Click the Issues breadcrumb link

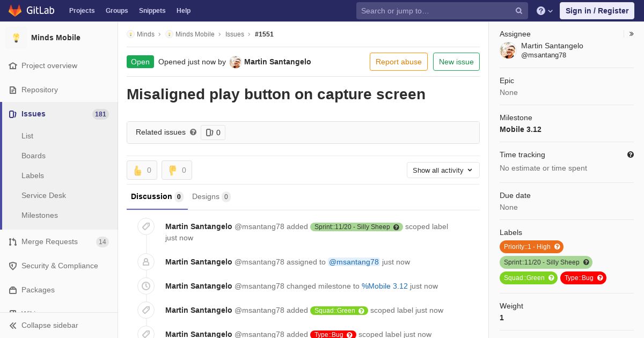point(235,34)
